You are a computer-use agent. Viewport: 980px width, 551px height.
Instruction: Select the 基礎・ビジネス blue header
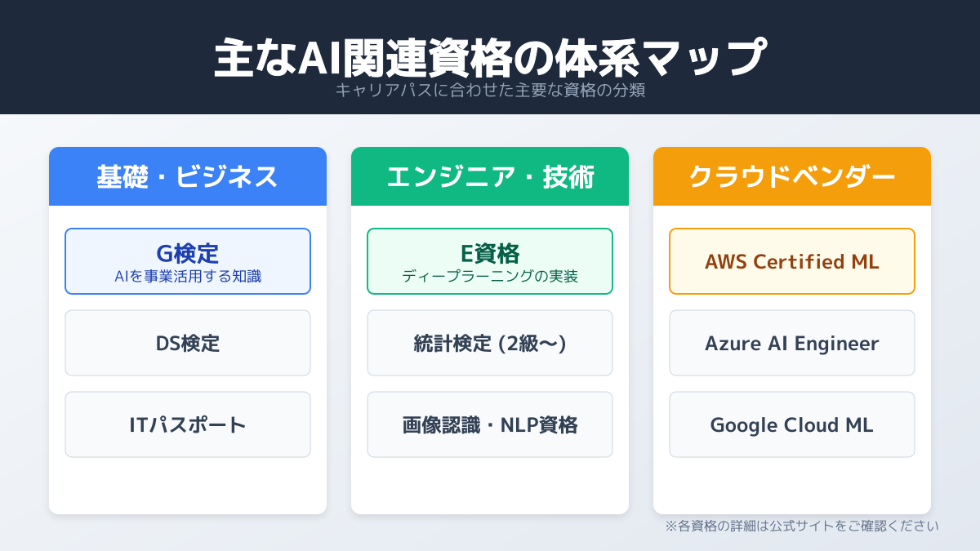click(188, 176)
